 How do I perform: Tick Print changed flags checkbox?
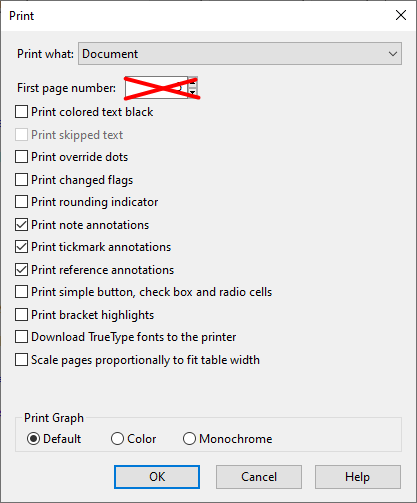pos(21,180)
